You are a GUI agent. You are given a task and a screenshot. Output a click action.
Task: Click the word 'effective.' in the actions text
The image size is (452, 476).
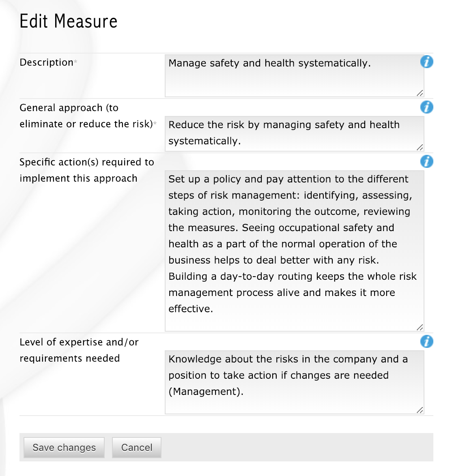click(190, 309)
